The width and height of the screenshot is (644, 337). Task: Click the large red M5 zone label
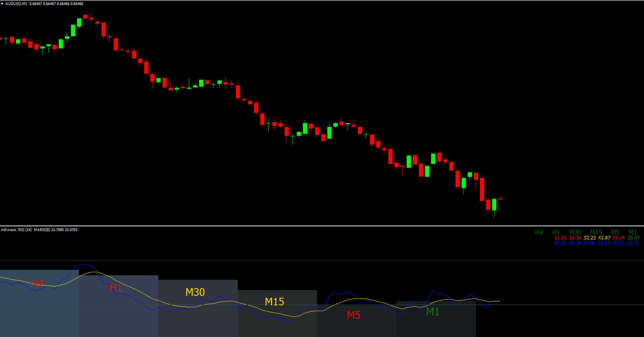pos(354,315)
